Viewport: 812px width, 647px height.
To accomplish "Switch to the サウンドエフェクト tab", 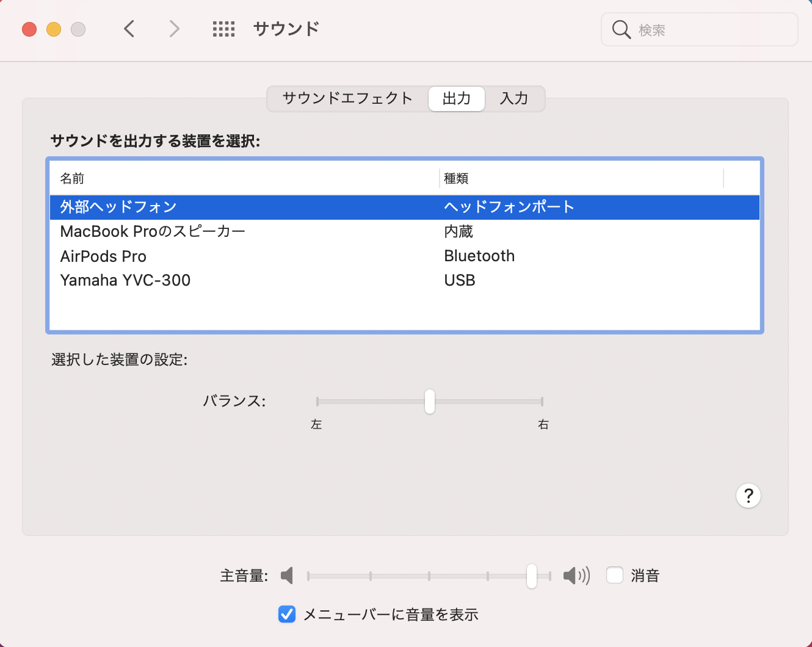I will coord(347,98).
